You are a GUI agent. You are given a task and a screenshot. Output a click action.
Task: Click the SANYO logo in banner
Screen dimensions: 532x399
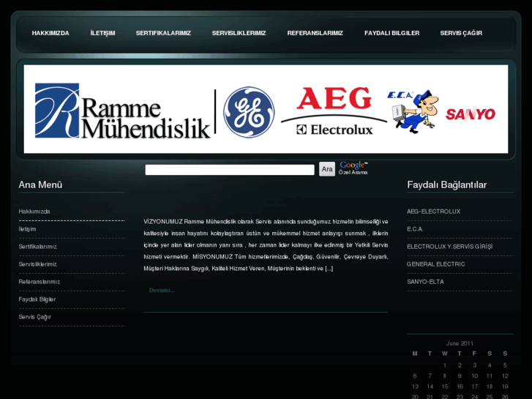471,114
